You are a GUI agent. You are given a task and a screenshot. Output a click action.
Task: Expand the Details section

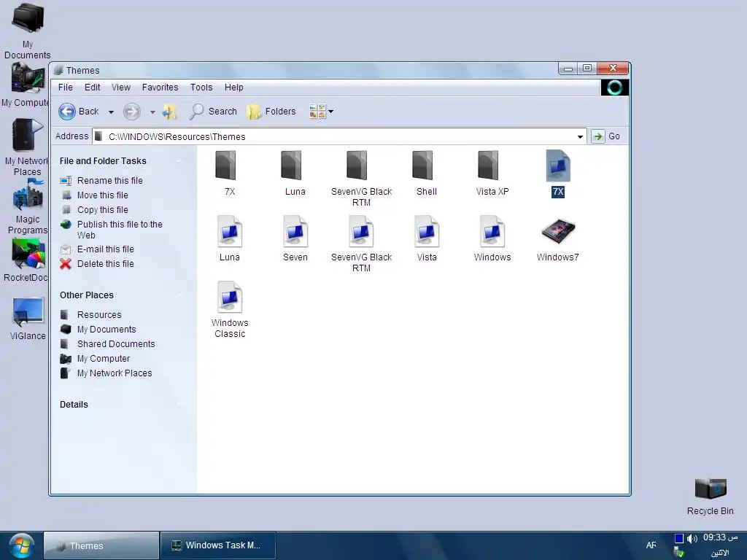click(179, 404)
